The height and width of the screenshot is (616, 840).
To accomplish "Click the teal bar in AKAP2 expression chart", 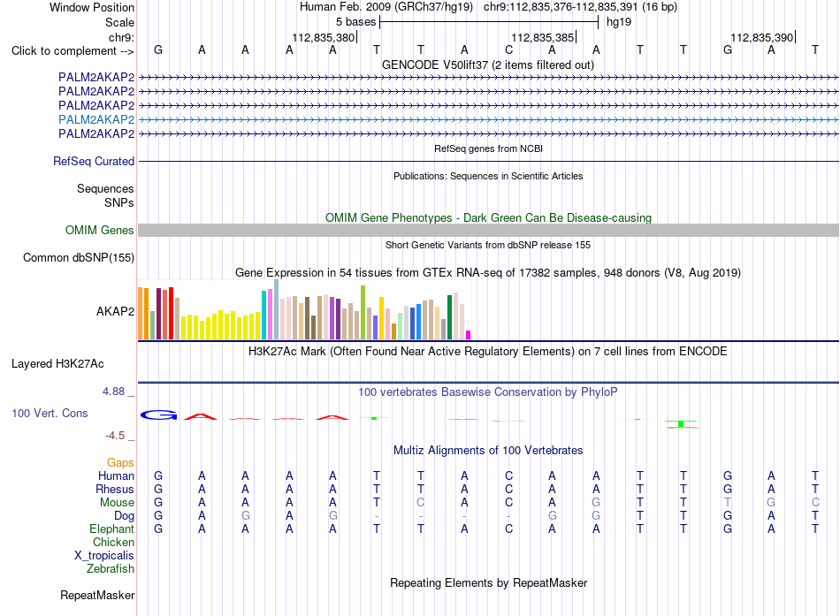I will tap(263, 315).
